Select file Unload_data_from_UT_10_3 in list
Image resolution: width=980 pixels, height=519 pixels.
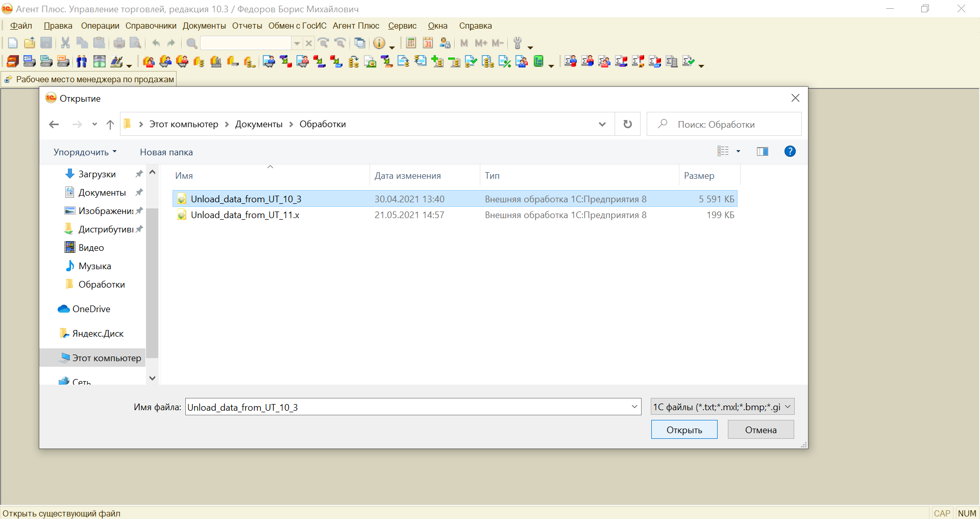point(455,199)
